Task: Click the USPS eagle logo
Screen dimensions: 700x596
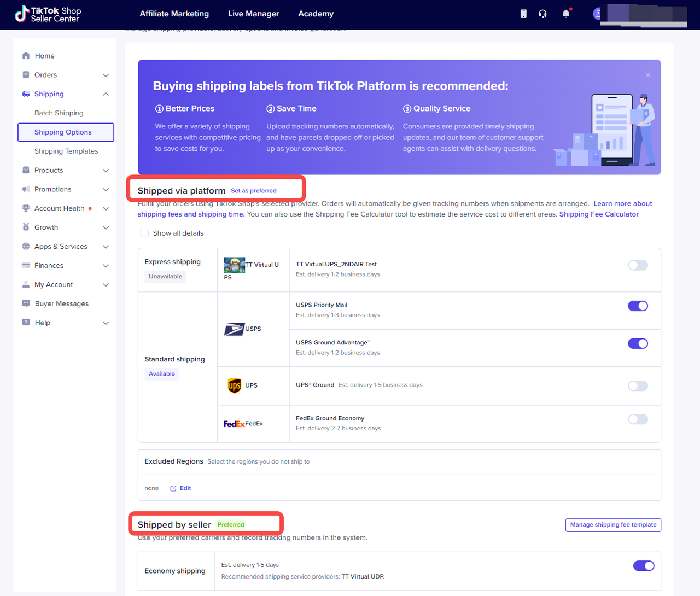Action: 234,329
